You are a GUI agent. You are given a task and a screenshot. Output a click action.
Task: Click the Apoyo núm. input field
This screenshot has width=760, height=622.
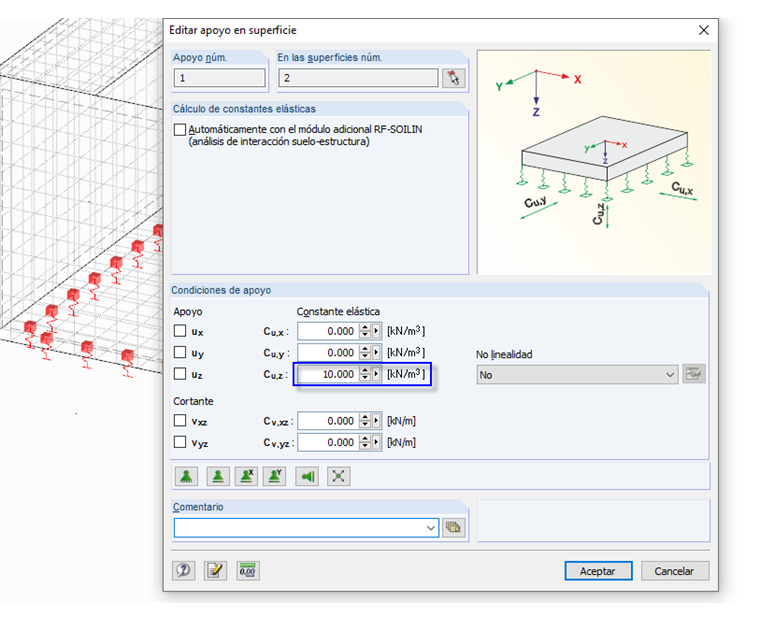coord(220,78)
